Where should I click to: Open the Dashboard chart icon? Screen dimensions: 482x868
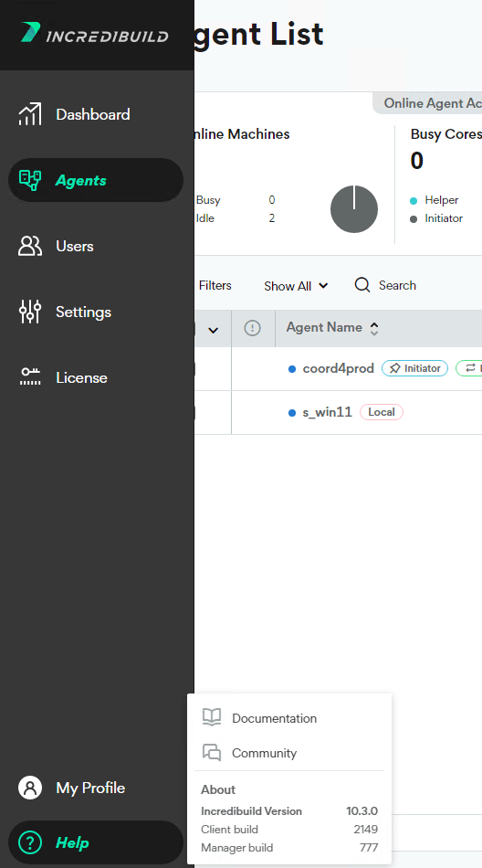[x=30, y=114]
